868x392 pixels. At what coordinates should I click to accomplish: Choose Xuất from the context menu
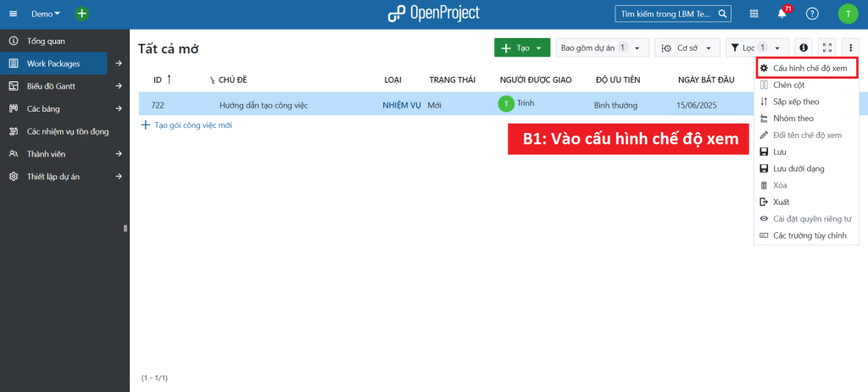click(x=781, y=202)
